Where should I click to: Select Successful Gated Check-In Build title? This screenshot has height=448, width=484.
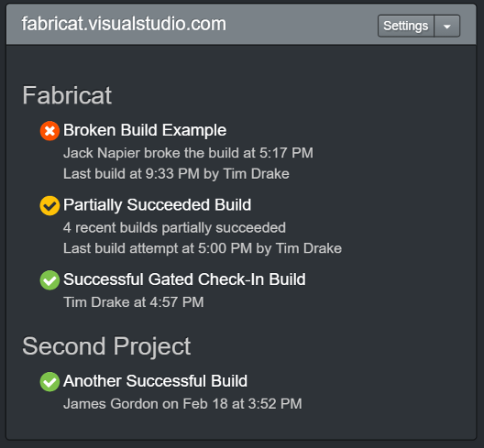point(184,279)
